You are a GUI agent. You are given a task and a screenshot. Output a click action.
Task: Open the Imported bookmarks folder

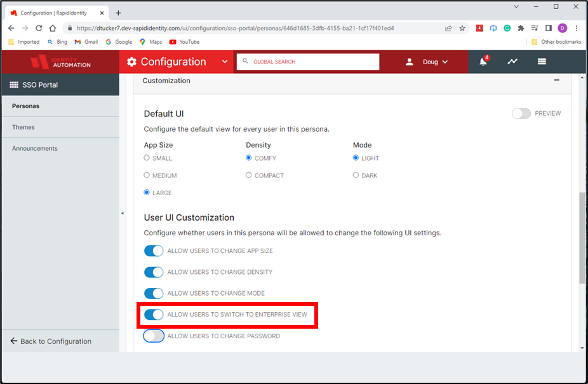24,42
